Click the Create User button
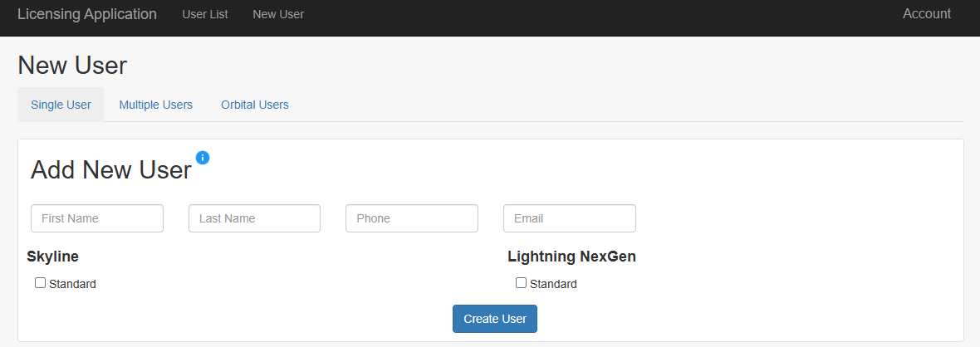This screenshot has height=347, width=980. point(494,319)
